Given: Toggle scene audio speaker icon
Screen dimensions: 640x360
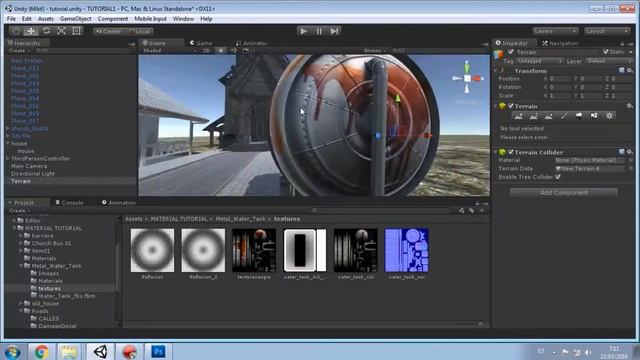Looking at the screenshot, I should 233,51.
